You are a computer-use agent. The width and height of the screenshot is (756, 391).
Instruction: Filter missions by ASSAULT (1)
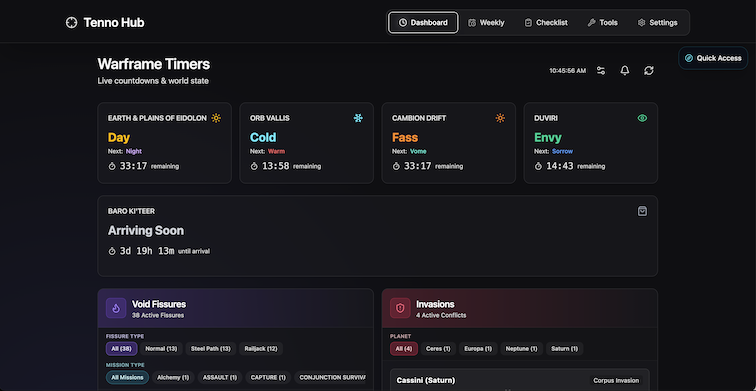pos(220,378)
